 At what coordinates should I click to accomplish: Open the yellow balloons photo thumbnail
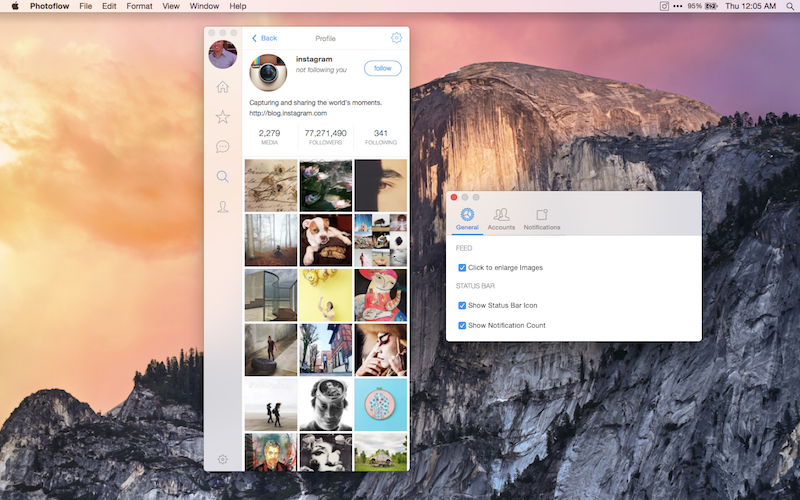[326, 295]
